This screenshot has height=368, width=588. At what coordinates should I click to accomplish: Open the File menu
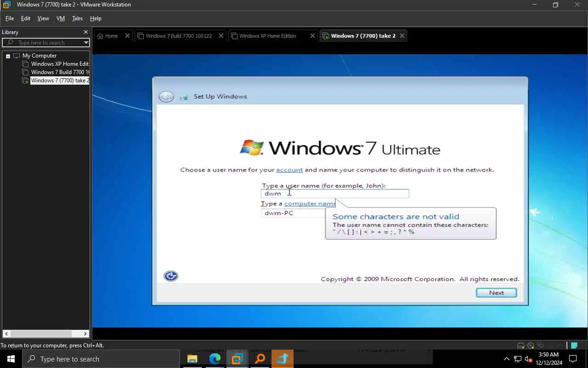point(10,18)
